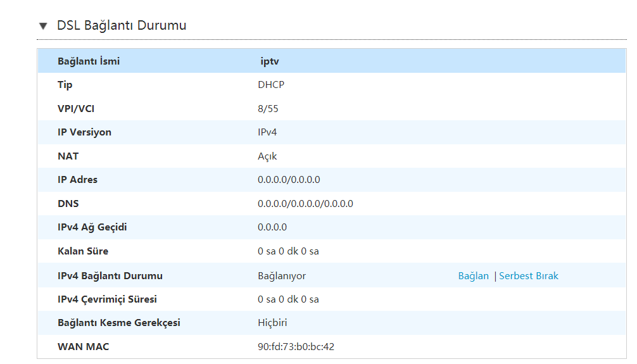Select the 0.0.0.0/0.0.0.0/0.0.0.0 DNS value
Viewport: 637px width, 364px height.
(305, 204)
